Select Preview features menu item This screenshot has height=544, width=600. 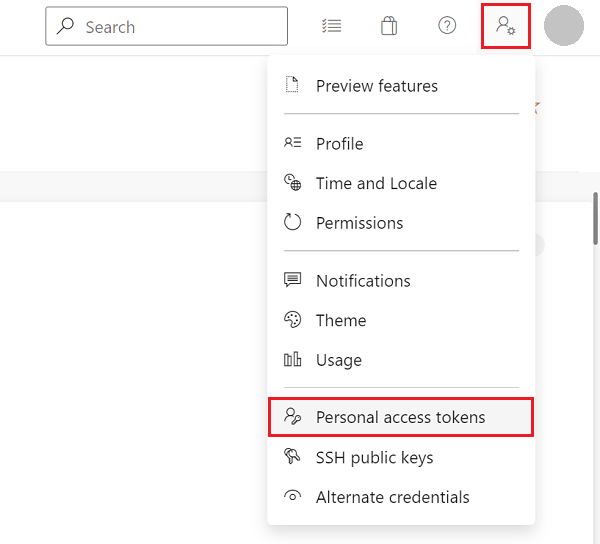pos(401,85)
